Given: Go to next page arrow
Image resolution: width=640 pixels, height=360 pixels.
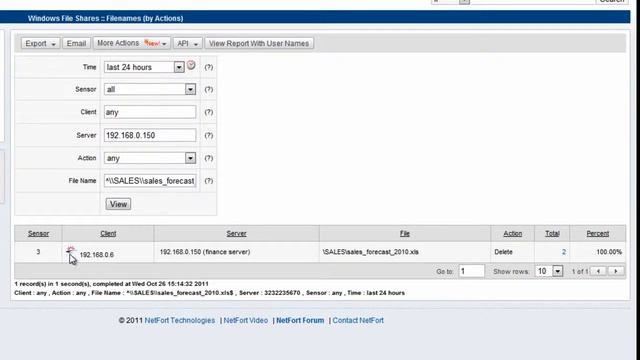Looking at the screenshot, I should coord(616,271).
